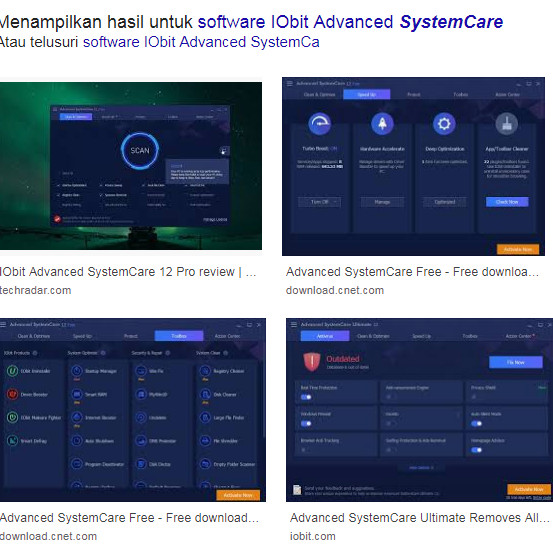
Task: Toggle the Anti-ransomware Engine switch
Action: (391, 397)
